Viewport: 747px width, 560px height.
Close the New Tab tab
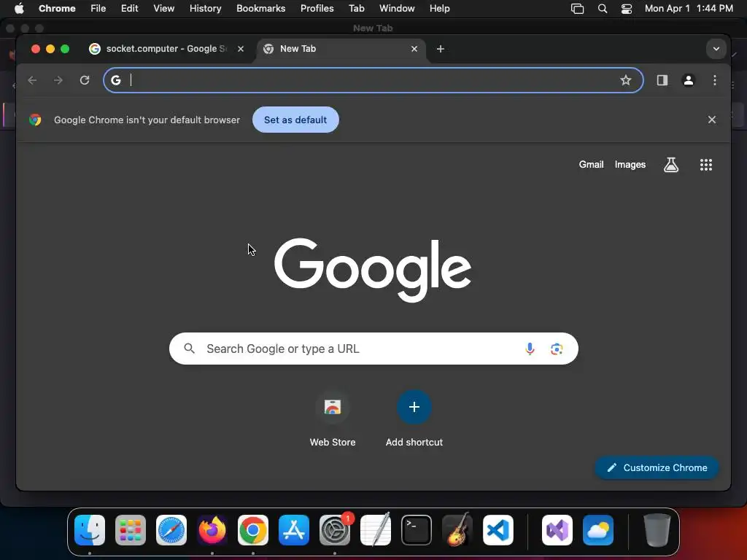click(x=414, y=49)
